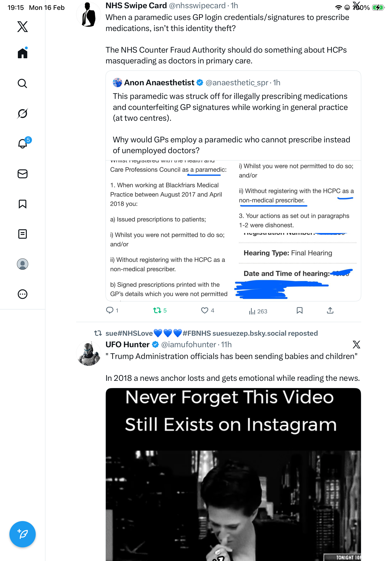Toggle bookmark on NHS Swipe Card post
The width and height of the screenshot is (392, 561).
click(x=299, y=310)
